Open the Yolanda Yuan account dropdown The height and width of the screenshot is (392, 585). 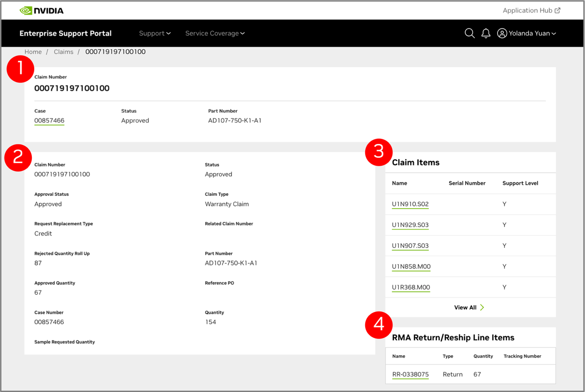[532, 33]
